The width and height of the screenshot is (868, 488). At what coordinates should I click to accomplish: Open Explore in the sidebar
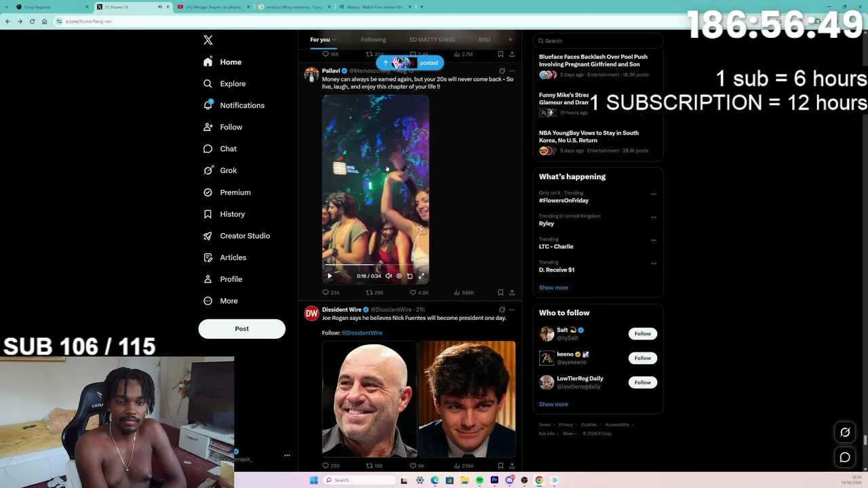coord(224,83)
